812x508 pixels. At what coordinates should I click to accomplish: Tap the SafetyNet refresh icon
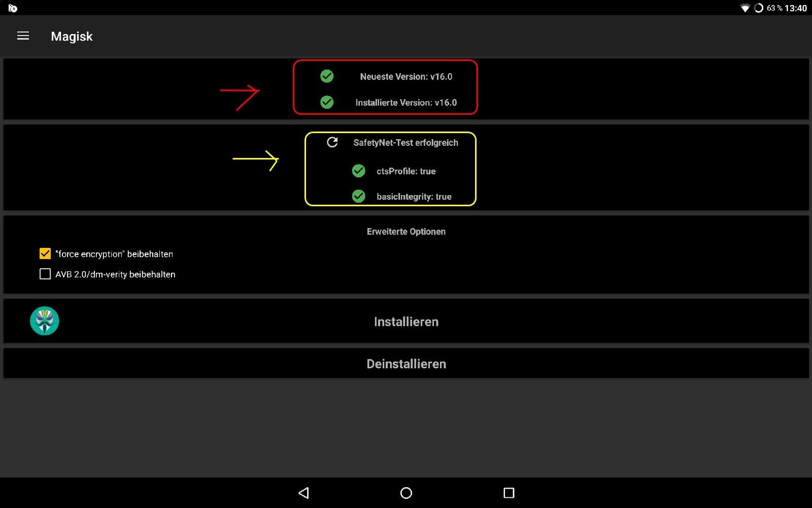click(x=332, y=142)
